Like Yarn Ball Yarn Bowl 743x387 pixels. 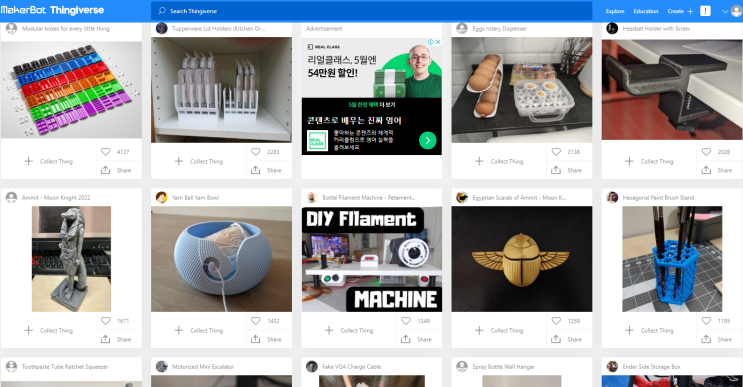(255, 321)
